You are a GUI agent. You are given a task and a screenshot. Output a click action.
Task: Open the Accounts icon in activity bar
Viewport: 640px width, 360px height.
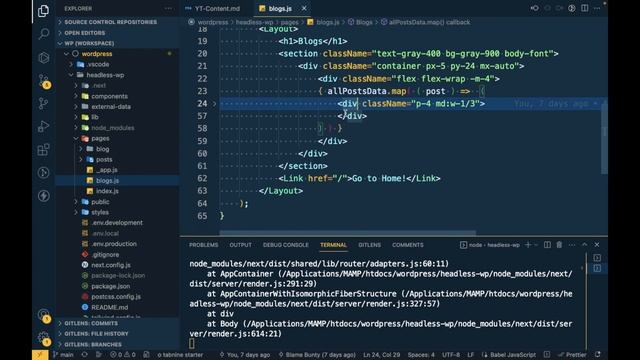coord(43,315)
